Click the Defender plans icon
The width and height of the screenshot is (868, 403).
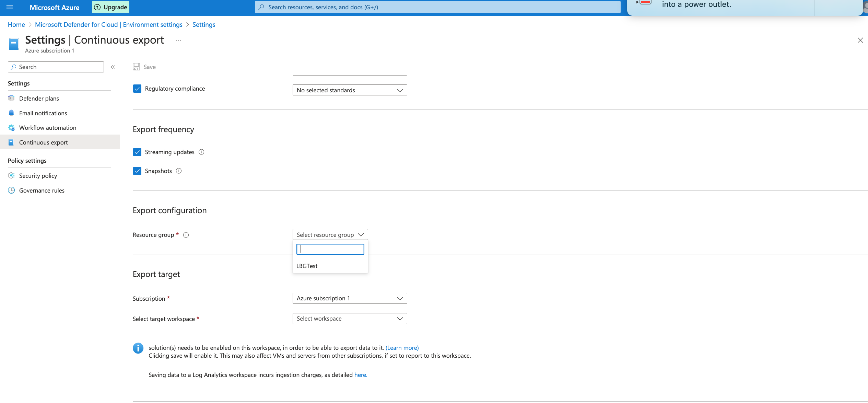tap(11, 99)
